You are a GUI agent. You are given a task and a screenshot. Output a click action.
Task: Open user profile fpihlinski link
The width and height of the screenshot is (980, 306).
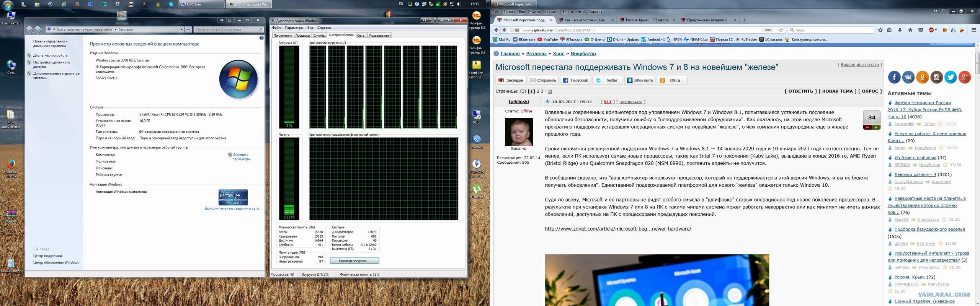(x=519, y=102)
